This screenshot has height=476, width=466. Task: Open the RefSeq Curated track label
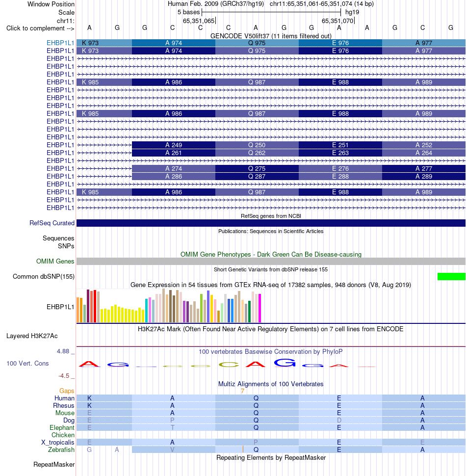(x=52, y=223)
